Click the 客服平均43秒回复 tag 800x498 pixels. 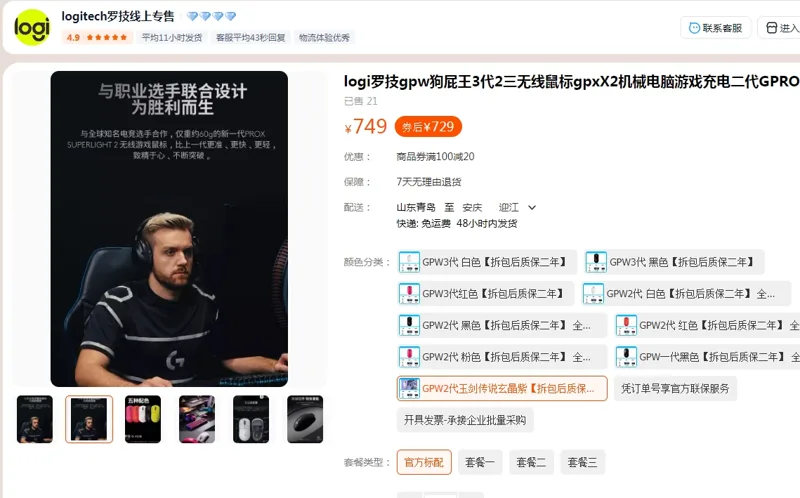point(251,37)
